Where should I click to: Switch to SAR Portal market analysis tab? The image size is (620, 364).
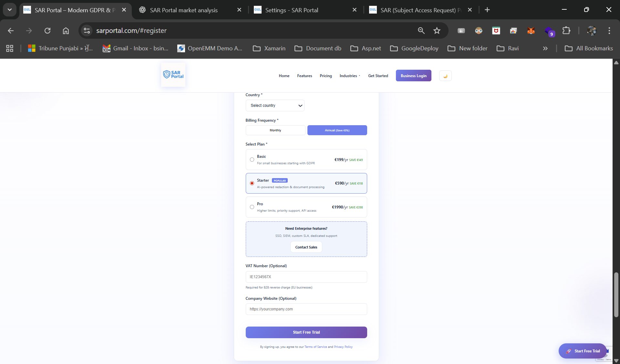pos(184,10)
